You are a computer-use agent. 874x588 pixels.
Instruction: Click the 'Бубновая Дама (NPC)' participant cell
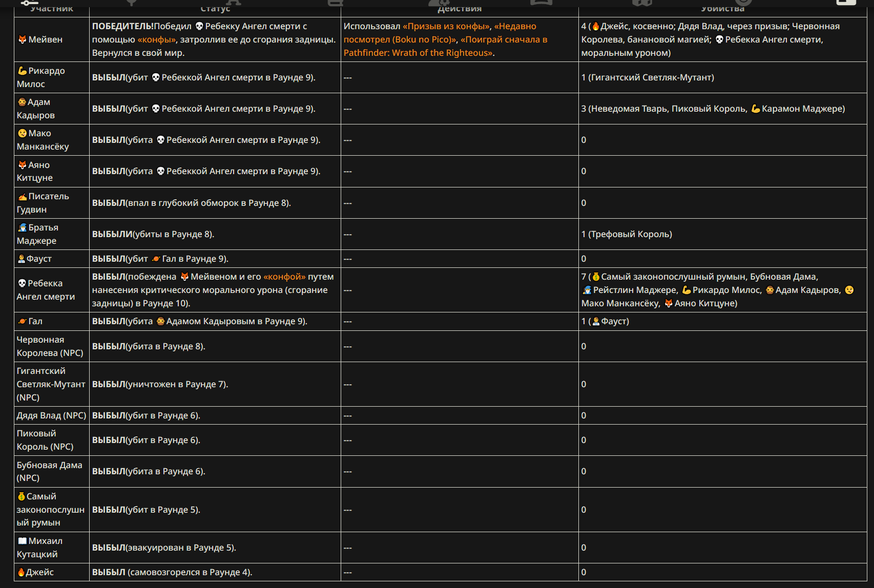point(52,471)
